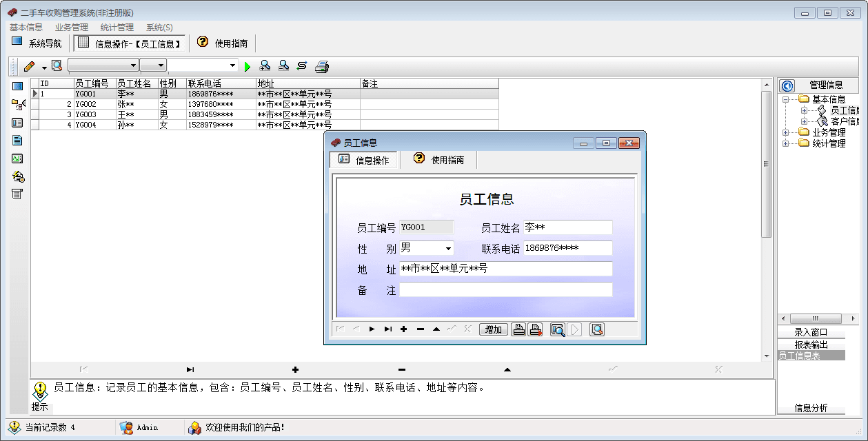Run the query with the green arrow
Image resolution: width=868 pixels, height=441 pixels.
click(248, 66)
